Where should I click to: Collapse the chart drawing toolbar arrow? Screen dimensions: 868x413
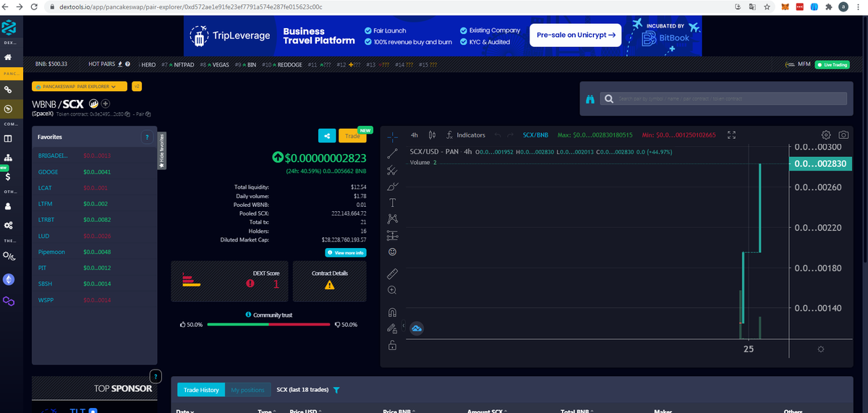pyautogui.click(x=404, y=324)
